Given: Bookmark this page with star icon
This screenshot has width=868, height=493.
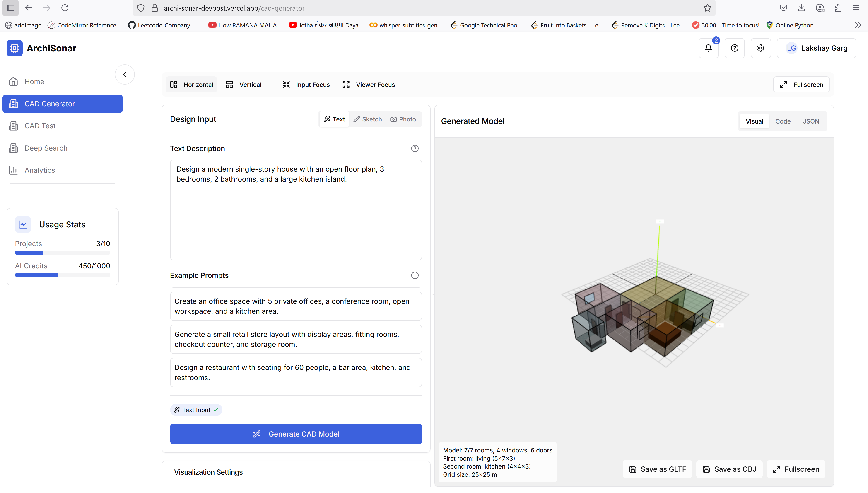Looking at the screenshot, I should tap(707, 8).
